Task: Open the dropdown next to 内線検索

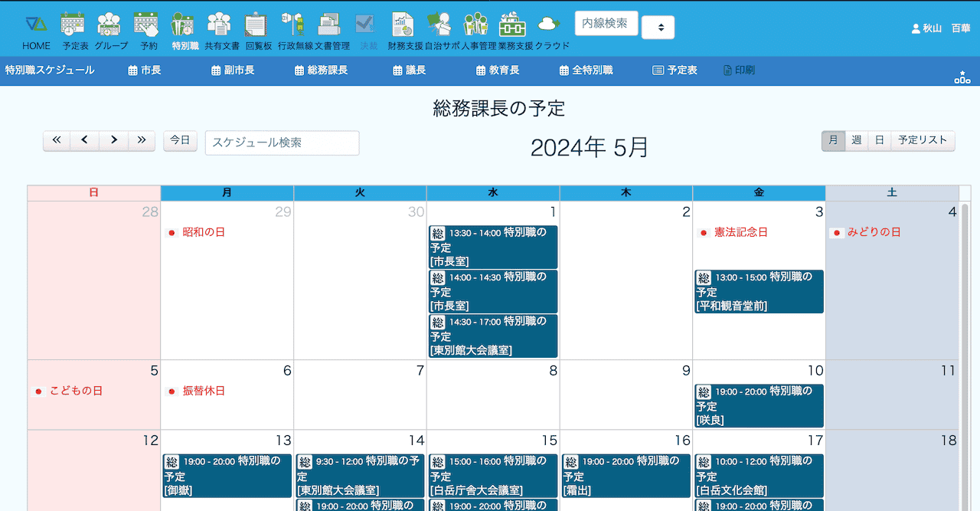Action: (658, 28)
